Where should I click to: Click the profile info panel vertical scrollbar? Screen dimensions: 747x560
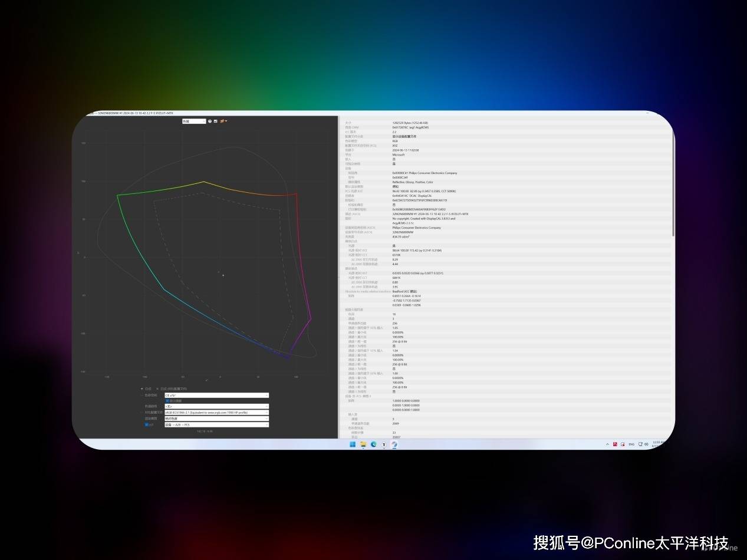tap(673, 177)
